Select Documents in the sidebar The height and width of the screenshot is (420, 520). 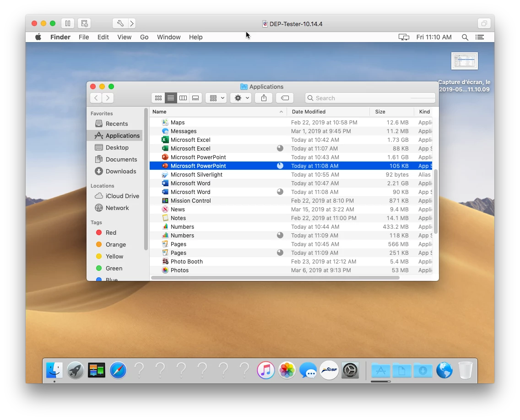click(115, 160)
